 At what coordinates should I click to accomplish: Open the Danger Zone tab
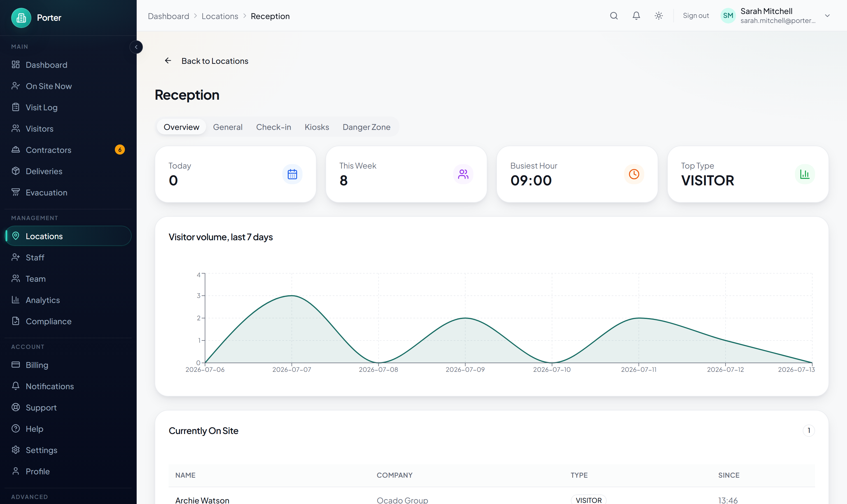pyautogui.click(x=366, y=127)
